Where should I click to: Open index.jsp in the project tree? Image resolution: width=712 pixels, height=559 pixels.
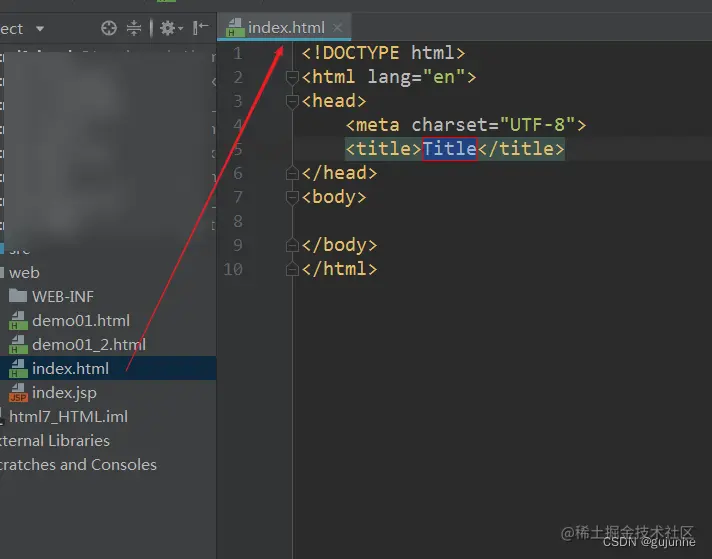pos(64,393)
